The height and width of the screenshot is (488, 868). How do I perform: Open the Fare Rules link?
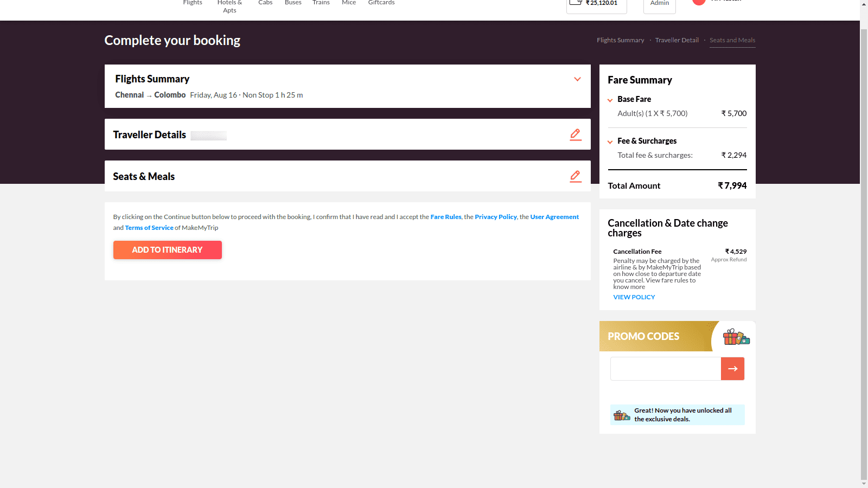tap(445, 217)
